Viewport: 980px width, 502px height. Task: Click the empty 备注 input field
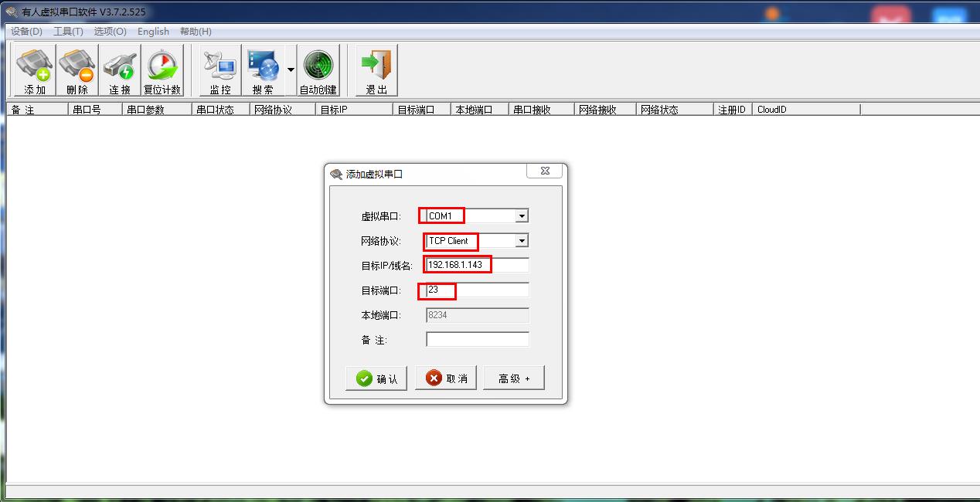coord(478,340)
